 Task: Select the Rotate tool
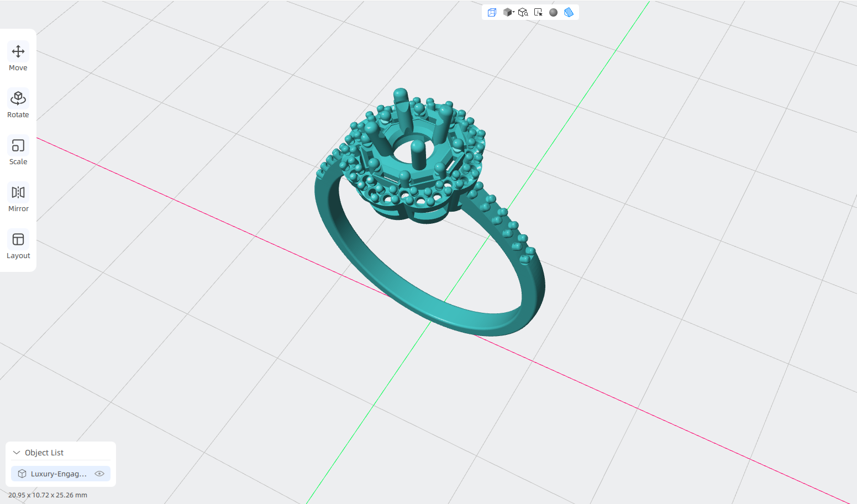(x=18, y=104)
